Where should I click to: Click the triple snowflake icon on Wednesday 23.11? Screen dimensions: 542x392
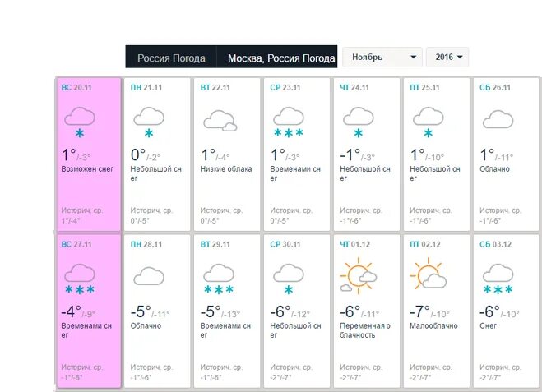click(289, 122)
